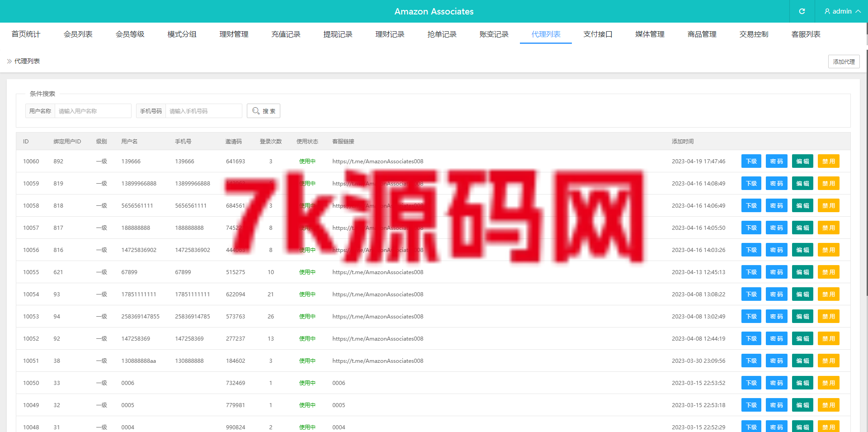The image size is (868, 432).
Task: Click 编辑 for agent ID 10057
Action: coord(802,228)
